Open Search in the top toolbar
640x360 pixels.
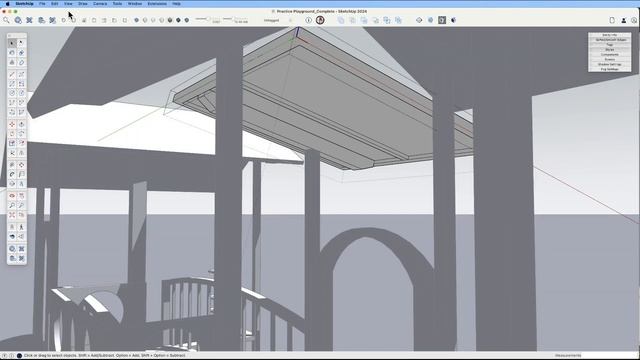tap(6, 20)
